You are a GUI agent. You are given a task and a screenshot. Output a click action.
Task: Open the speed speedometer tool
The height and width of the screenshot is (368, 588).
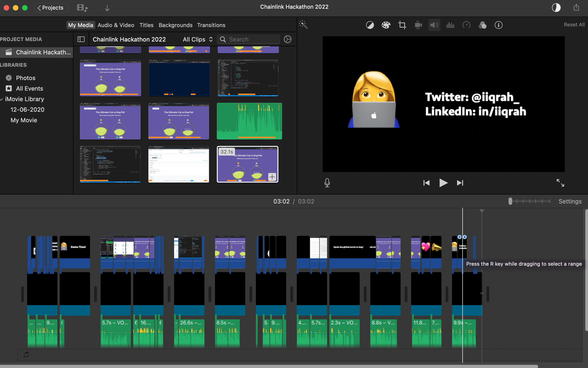(466, 25)
